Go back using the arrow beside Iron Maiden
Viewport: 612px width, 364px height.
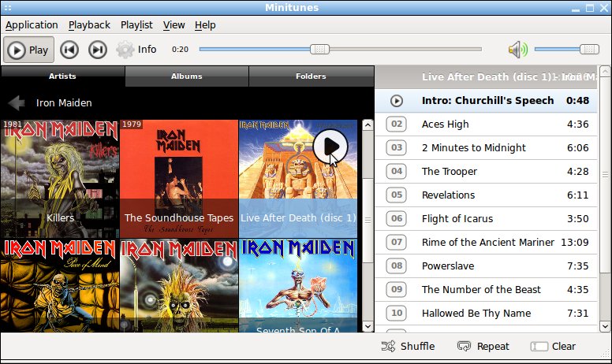(x=17, y=103)
